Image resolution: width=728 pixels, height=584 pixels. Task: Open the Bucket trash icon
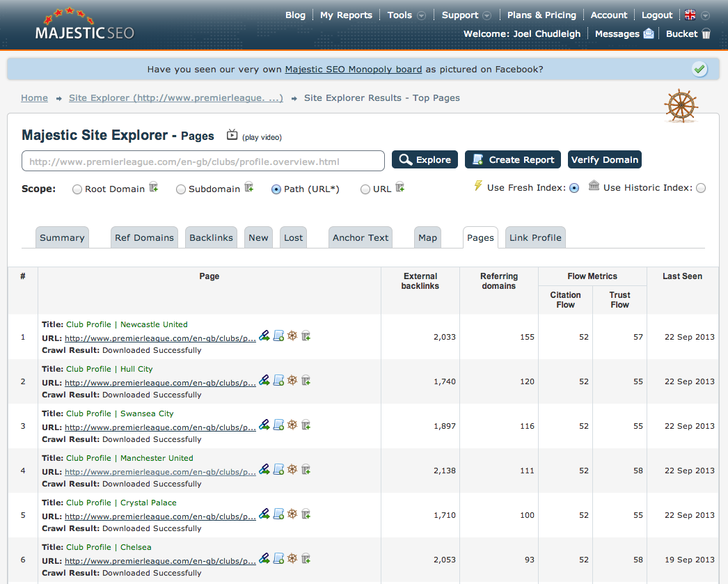click(x=706, y=33)
